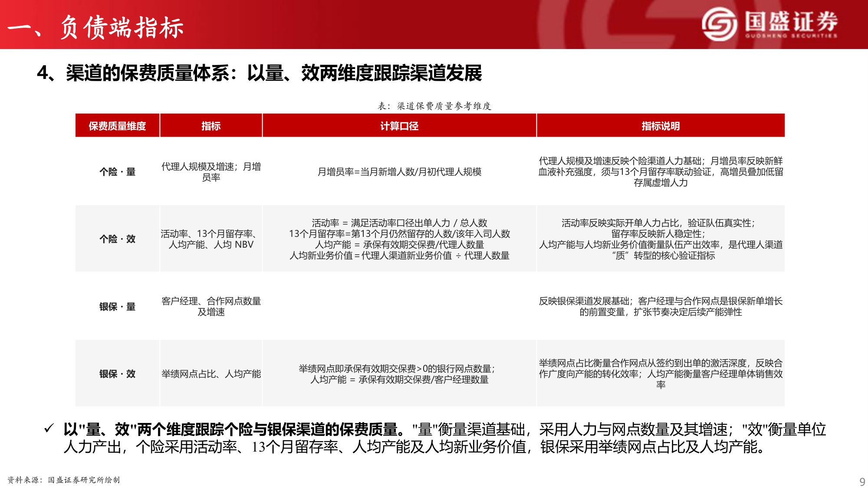Select the 个险 · 量 row label
The image size is (868, 488).
(x=117, y=172)
